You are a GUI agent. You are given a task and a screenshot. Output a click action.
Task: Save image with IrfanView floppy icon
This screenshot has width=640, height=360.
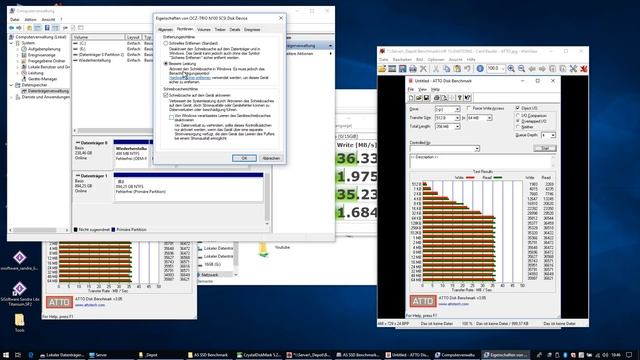402,69
